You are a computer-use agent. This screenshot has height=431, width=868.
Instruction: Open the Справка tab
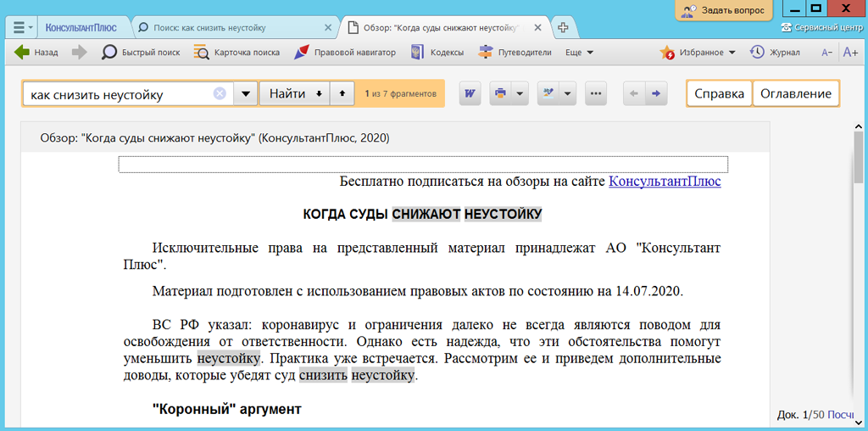coord(719,93)
